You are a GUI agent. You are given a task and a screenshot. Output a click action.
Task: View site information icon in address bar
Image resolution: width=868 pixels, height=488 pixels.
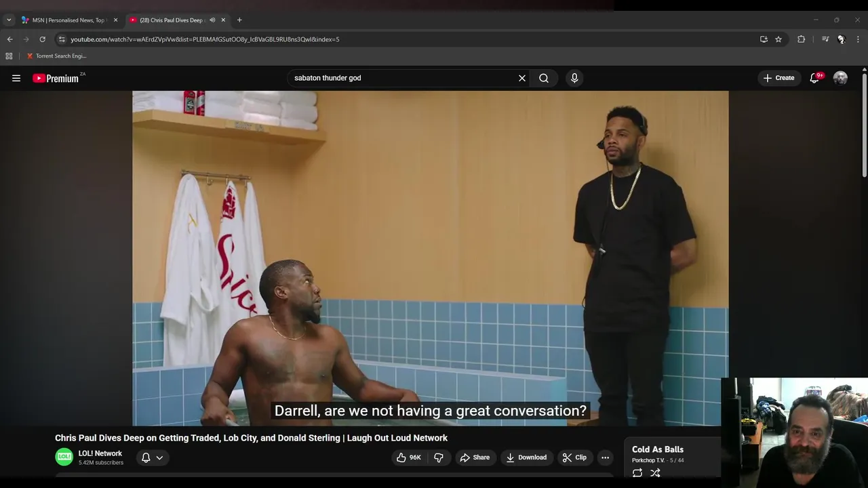(x=62, y=39)
